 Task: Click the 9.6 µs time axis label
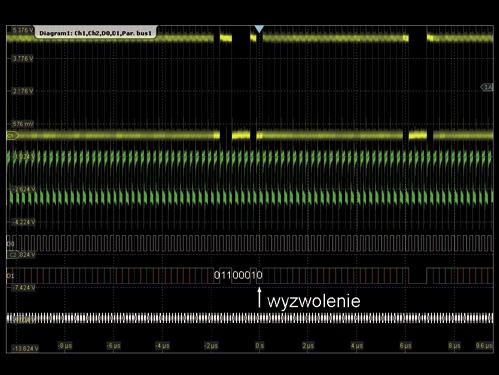[x=484, y=346]
